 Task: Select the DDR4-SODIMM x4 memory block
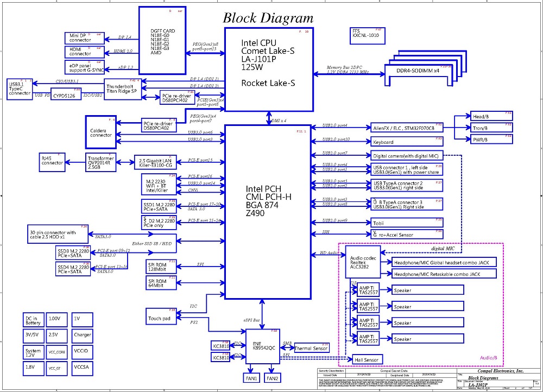(419, 75)
